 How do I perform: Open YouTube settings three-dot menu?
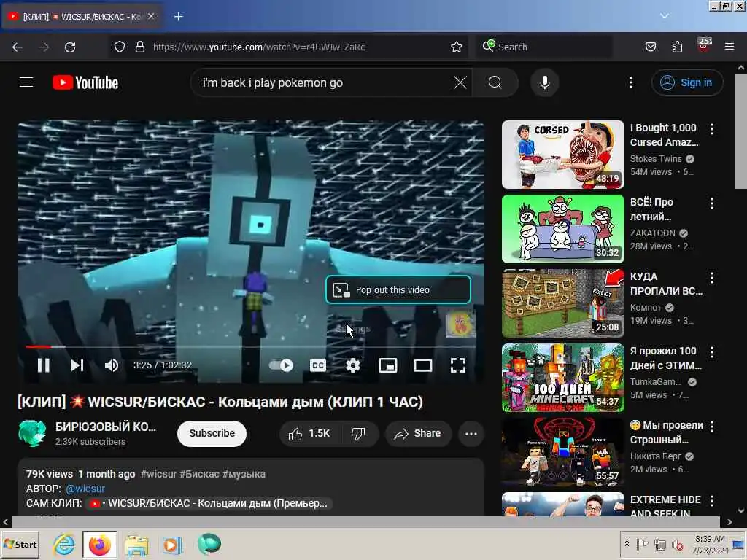pyautogui.click(x=631, y=82)
